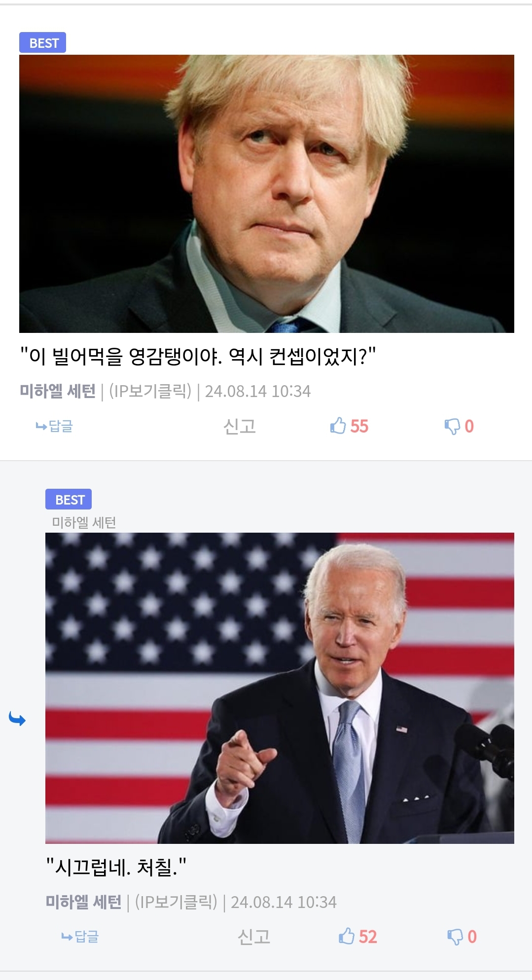Click the gray mention 미하엘 세턴 above flag photo

click(x=84, y=522)
